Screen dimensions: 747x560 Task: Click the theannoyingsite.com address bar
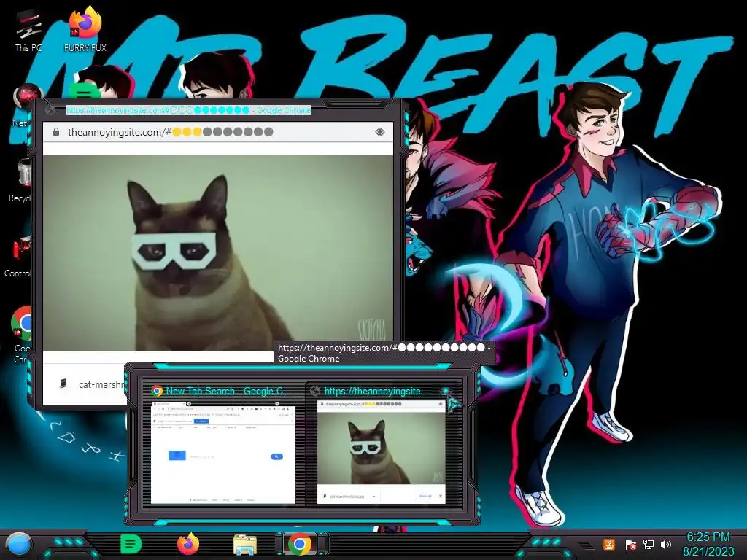coord(218,132)
